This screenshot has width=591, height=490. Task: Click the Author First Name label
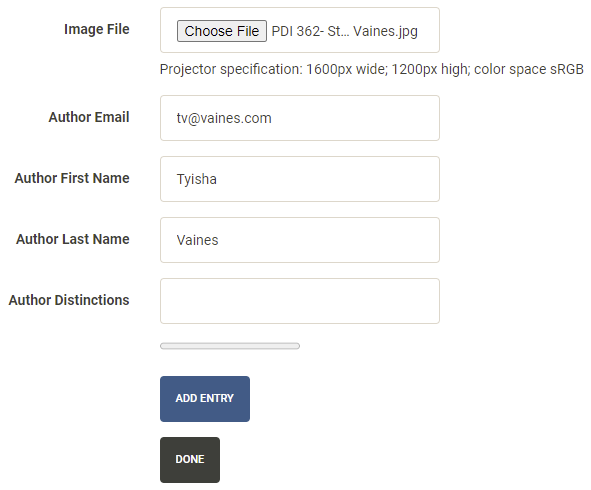click(72, 178)
